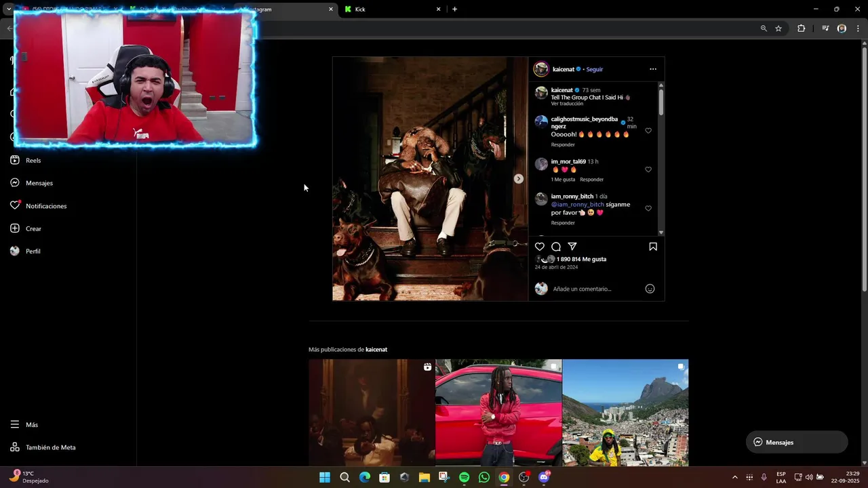Screen dimensions: 868x488
Task: Go to the next photo with the carousel arrow
Action: coord(519,179)
